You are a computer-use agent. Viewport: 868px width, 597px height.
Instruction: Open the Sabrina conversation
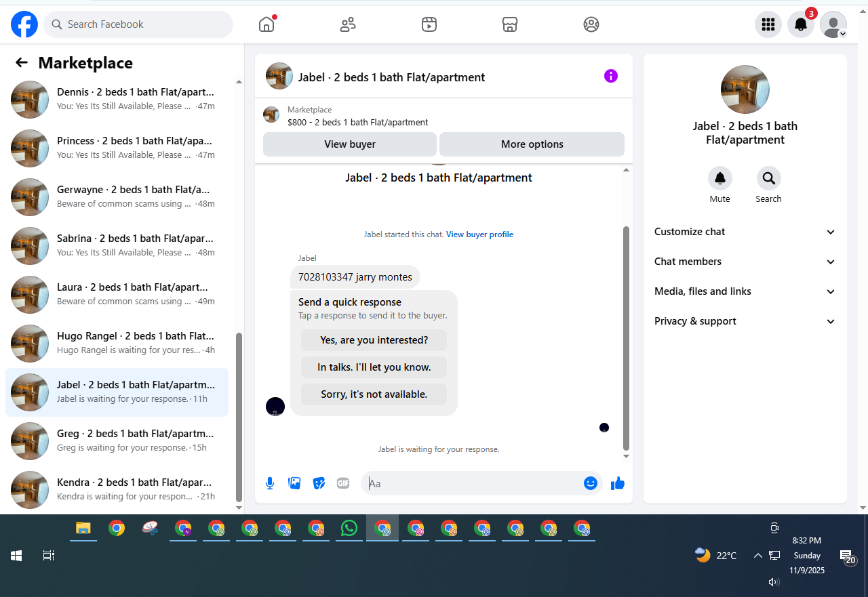point(117,246)
